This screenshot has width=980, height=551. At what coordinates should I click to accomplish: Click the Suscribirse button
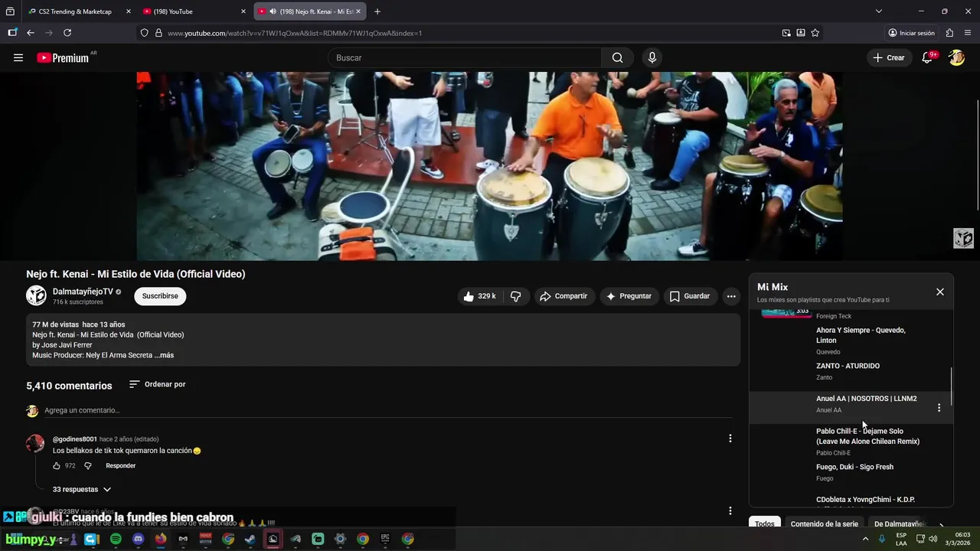click(160, 296)
